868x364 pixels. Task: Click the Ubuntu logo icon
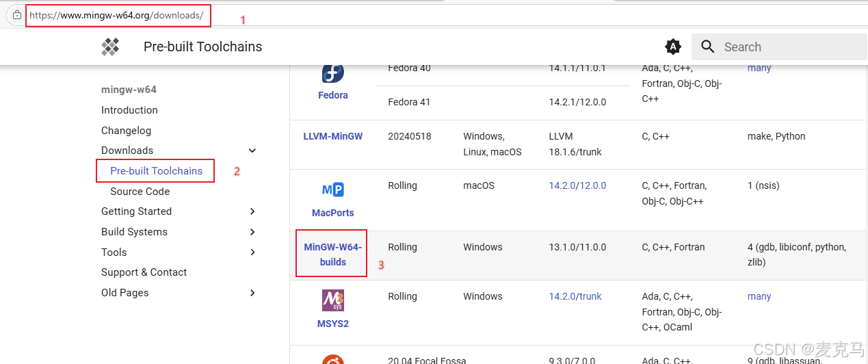333,359
